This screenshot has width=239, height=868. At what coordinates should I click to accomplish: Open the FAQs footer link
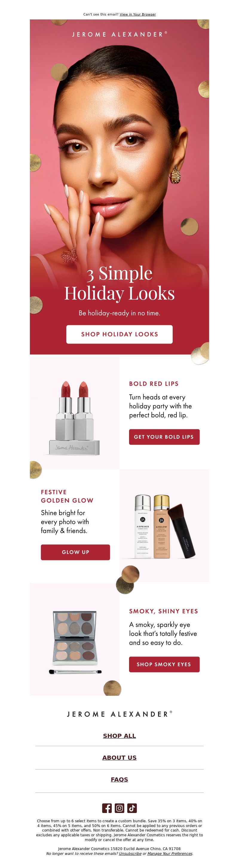119,780
